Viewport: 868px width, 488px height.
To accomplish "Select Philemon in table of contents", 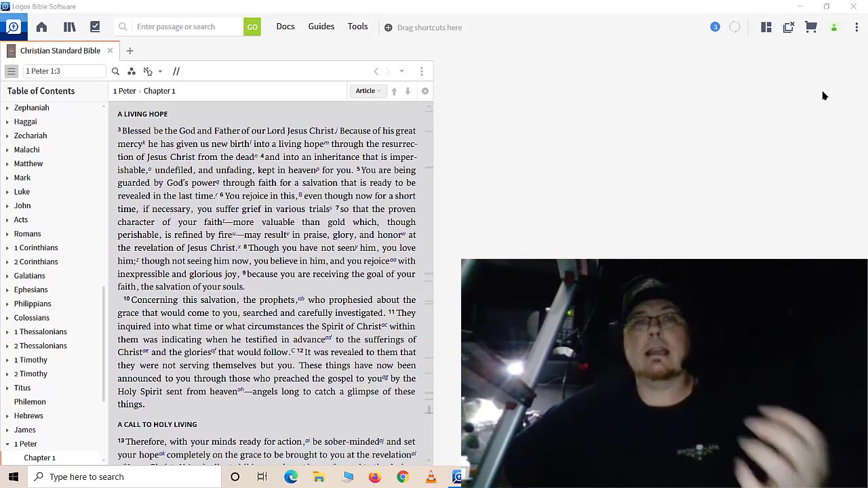I will (x=30, y=402).
